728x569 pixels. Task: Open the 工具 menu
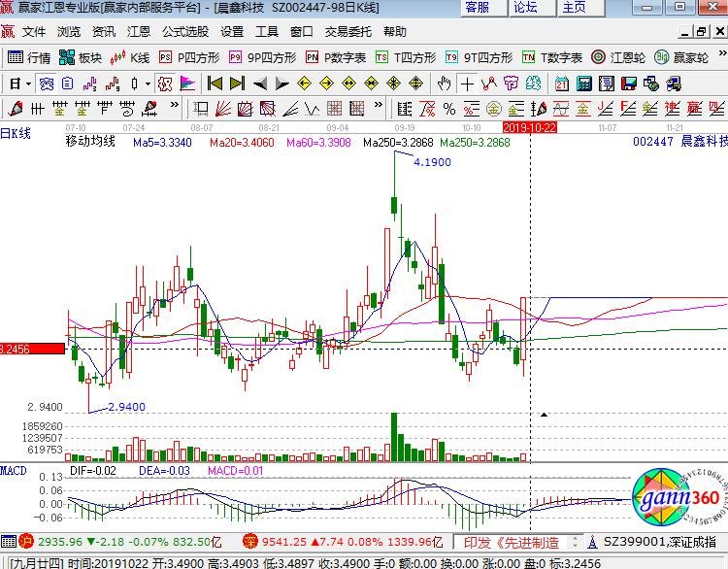click(x=267, y=32)
